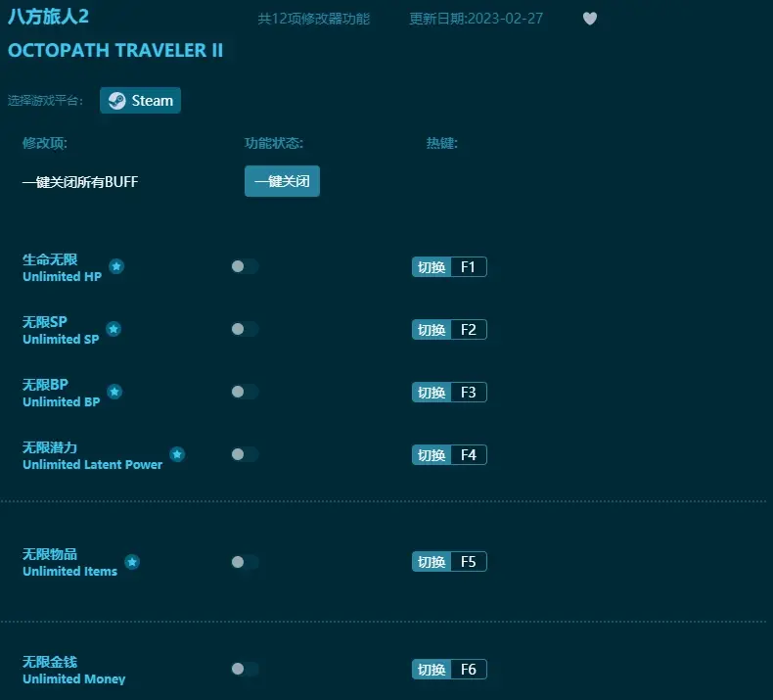Click the 一键关闭 button
Viewport: 773px width, 700px height.
282,181
